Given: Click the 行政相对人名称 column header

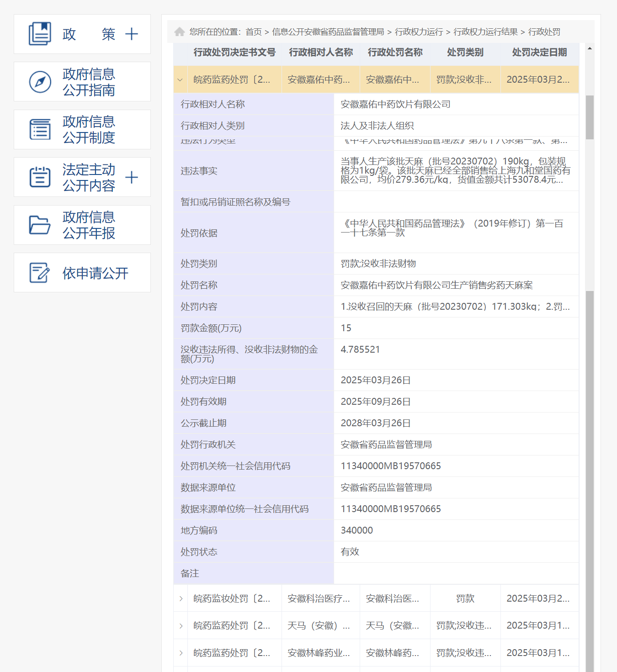Looking at the screenshot, I should [x=321, y=53].
